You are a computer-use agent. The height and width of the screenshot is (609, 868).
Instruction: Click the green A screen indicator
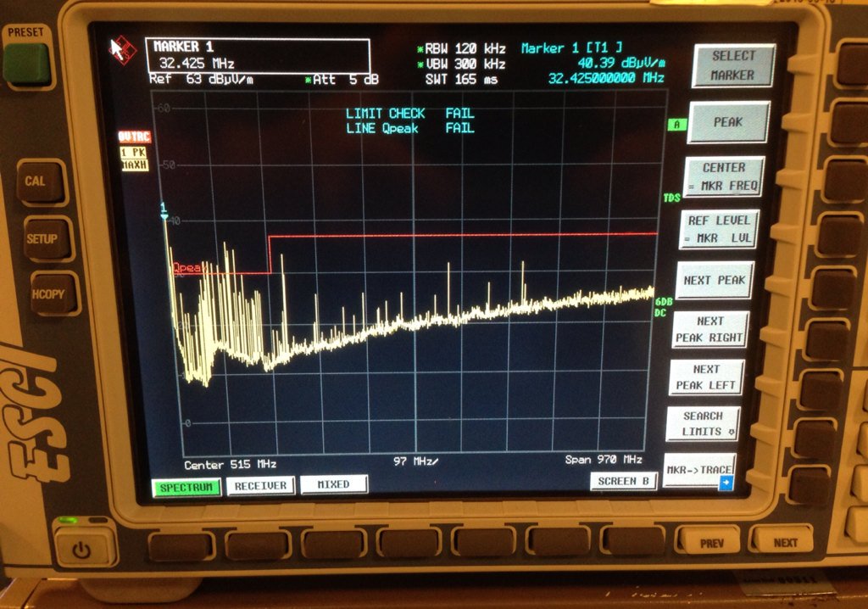coord(676,125)
